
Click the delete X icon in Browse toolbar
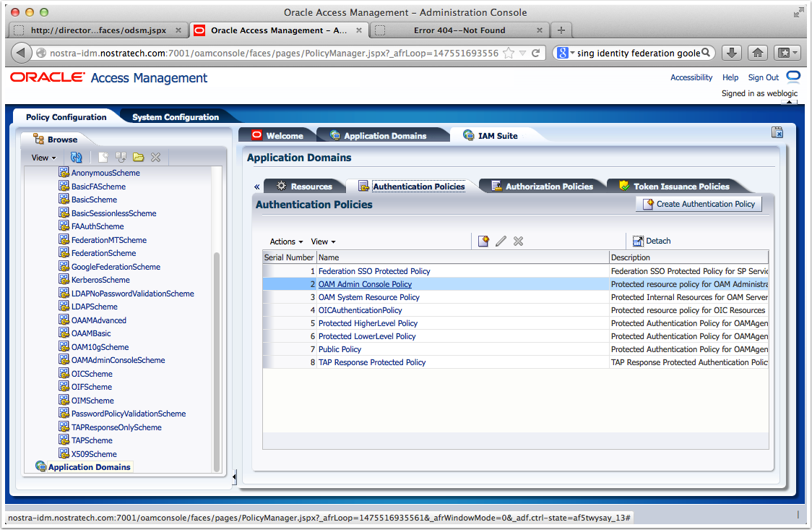click(155, 157)
